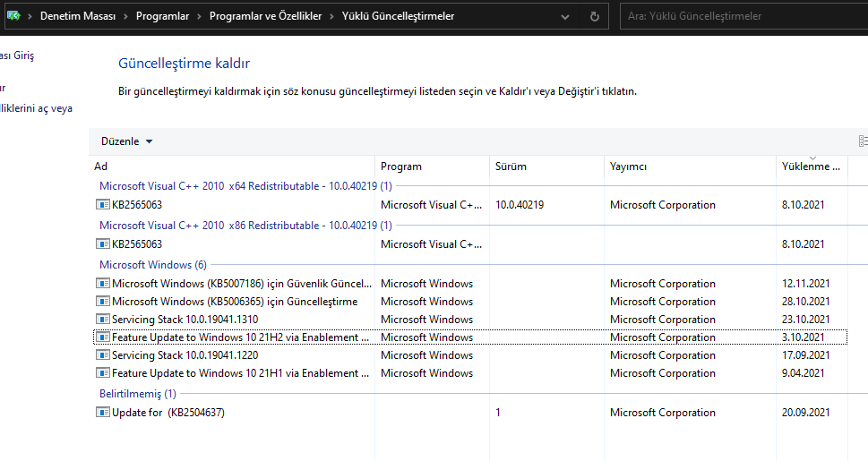Click install date 20.09.2021
The image size is (868, 461).
pos(806,413)
